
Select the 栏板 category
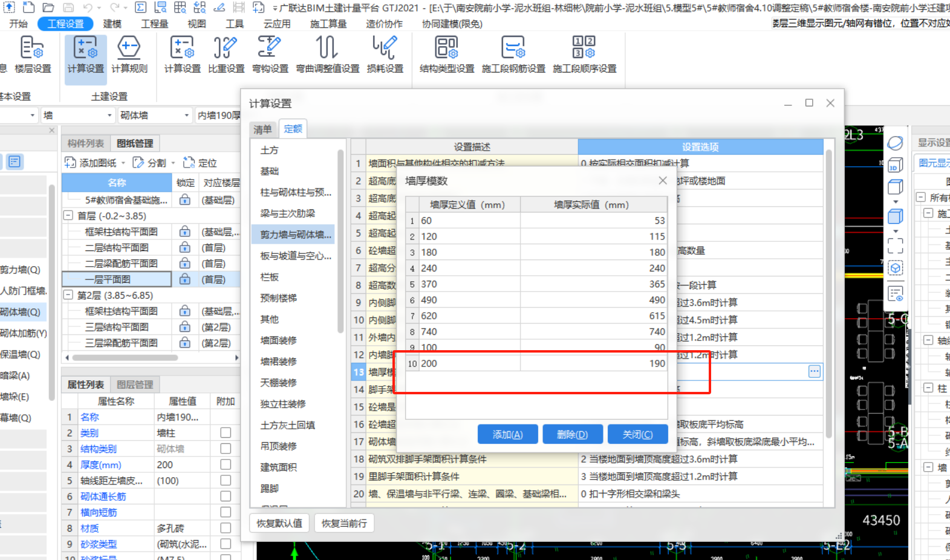coord(270,276)
